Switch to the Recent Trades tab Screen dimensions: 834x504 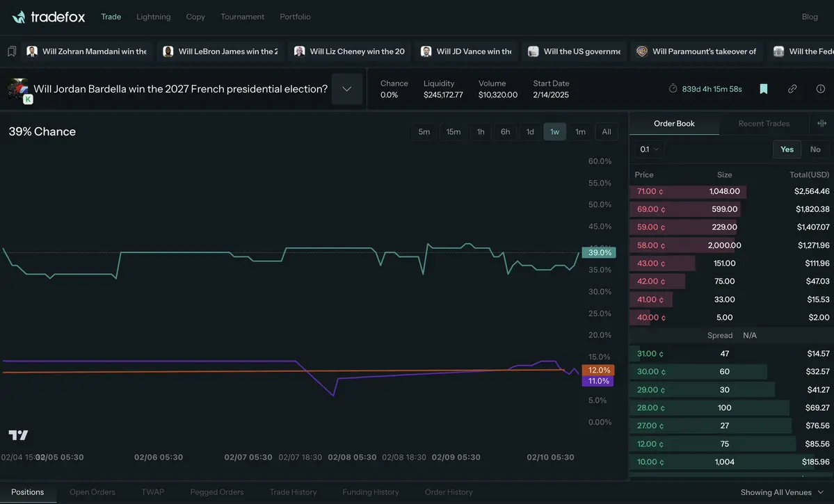pos(764,124)
